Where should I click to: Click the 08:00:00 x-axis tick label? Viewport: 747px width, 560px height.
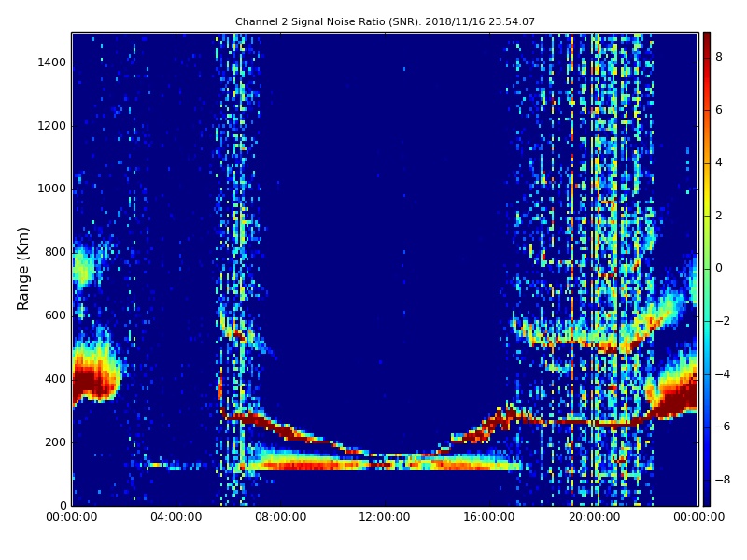(281, 517)
